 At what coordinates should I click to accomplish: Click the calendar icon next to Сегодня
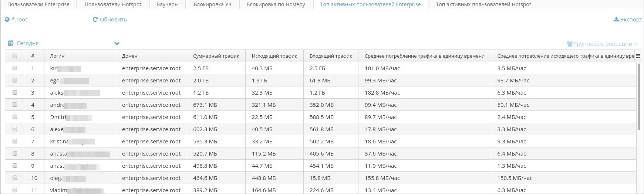[11, 43]
